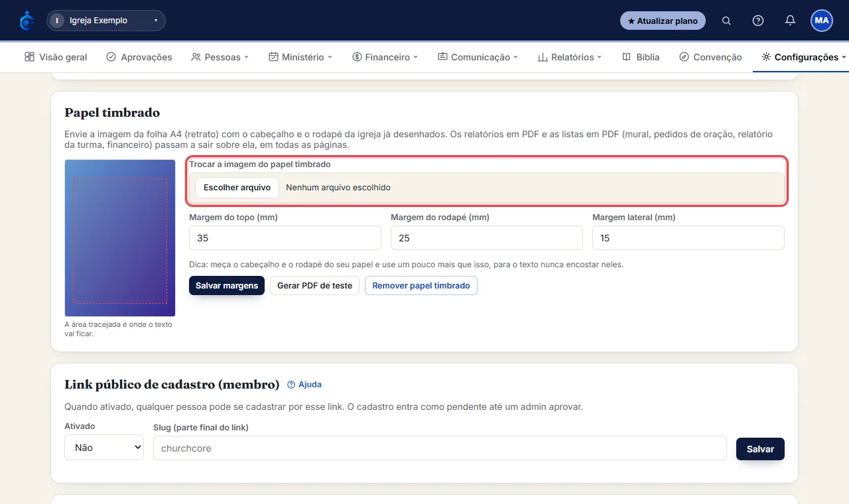Expand the Relatórios menu
Image resolution: width=849 pixels, height=504 pixels.
(x=570, y=57)
